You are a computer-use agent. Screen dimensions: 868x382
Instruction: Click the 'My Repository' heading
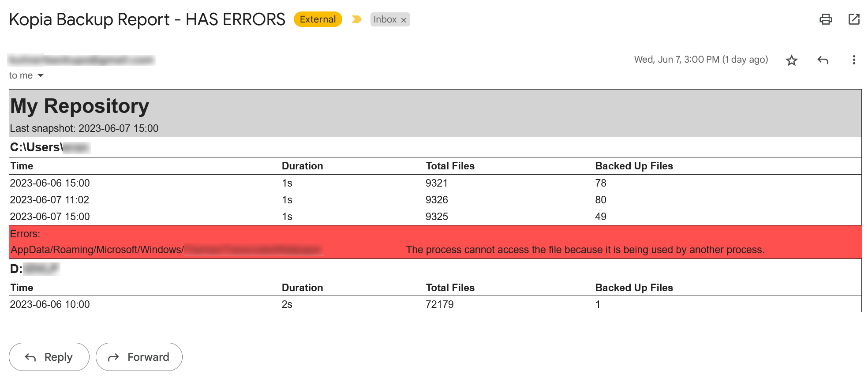80,106
